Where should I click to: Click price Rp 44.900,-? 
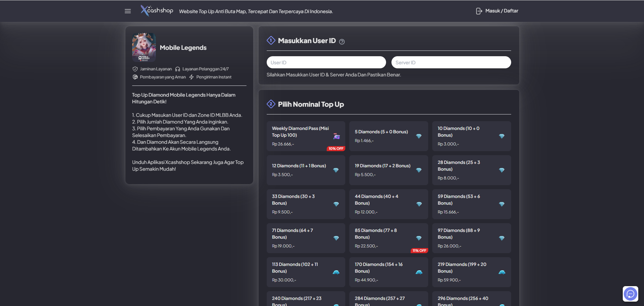[x=366, y=280]
